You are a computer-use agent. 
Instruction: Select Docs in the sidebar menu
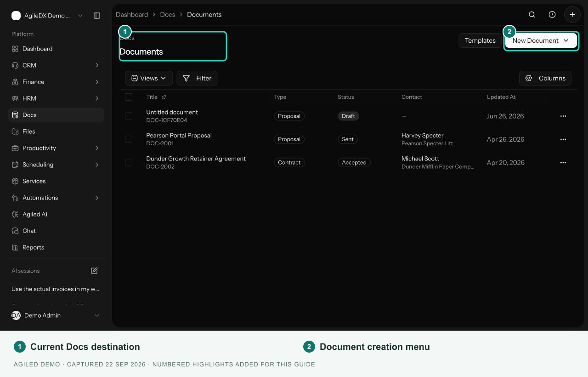pyautogui.click(x=56, y=115)
